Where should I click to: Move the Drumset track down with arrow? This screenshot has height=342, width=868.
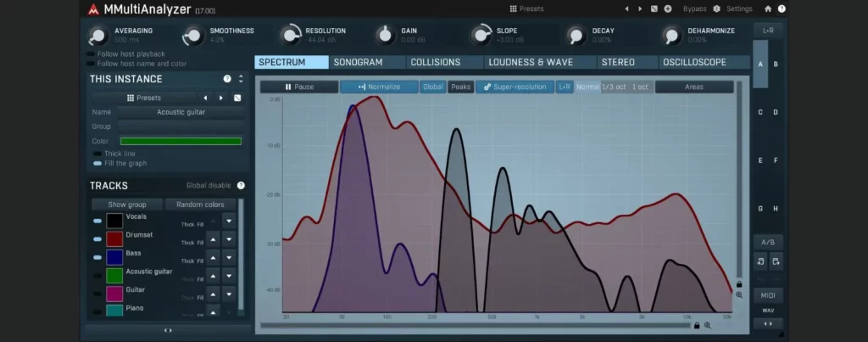pyautogui.click(x=228, y=239)
